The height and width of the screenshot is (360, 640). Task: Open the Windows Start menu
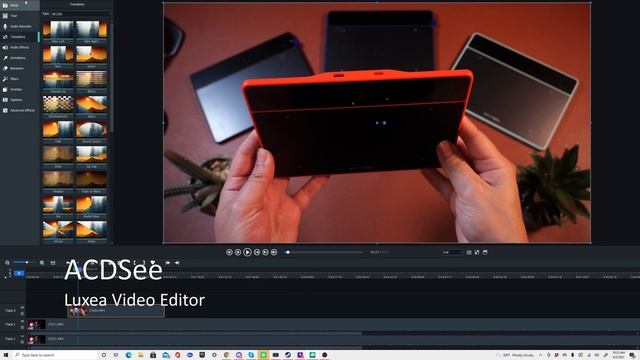(6, 355)
